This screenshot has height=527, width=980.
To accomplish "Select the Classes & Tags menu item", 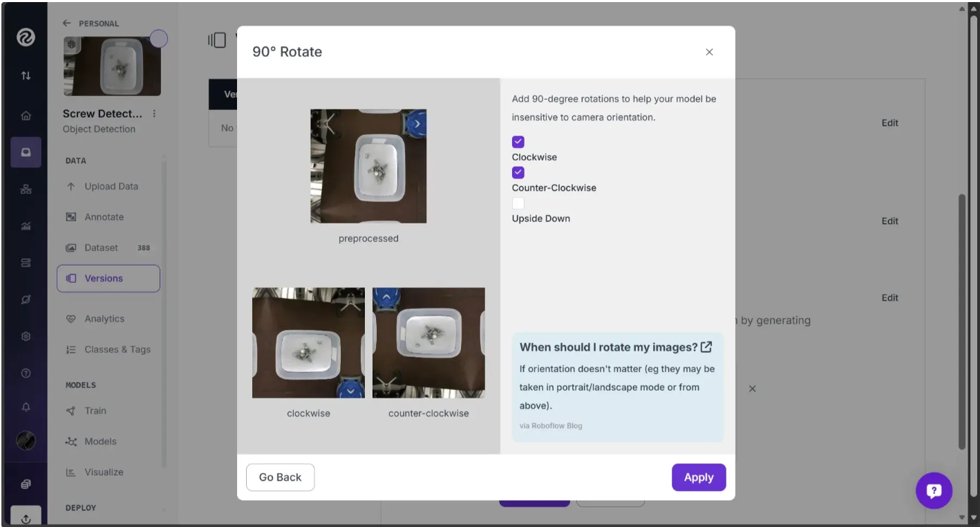I will point(117,349).
